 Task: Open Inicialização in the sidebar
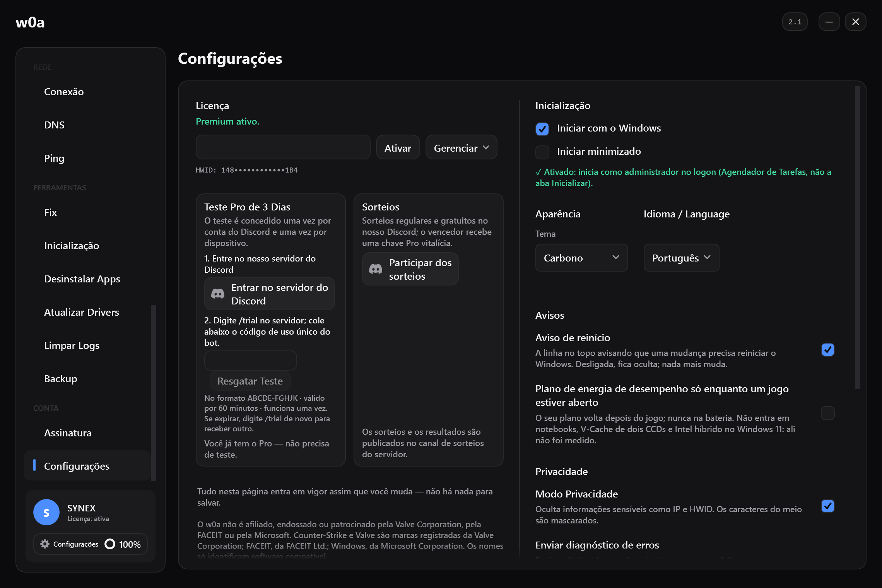87,246
